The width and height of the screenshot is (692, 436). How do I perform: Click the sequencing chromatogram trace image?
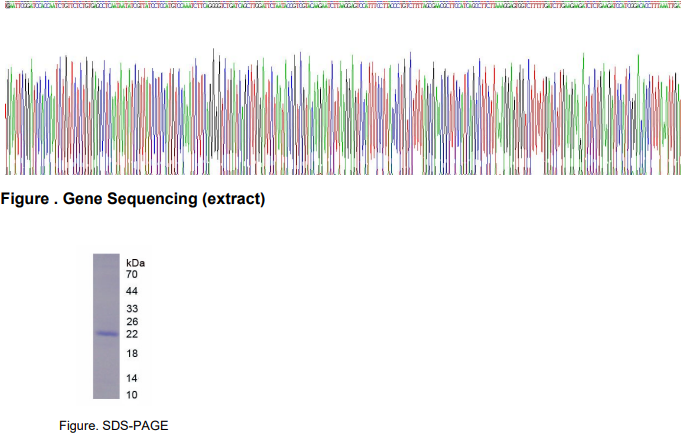coord(343,112)
